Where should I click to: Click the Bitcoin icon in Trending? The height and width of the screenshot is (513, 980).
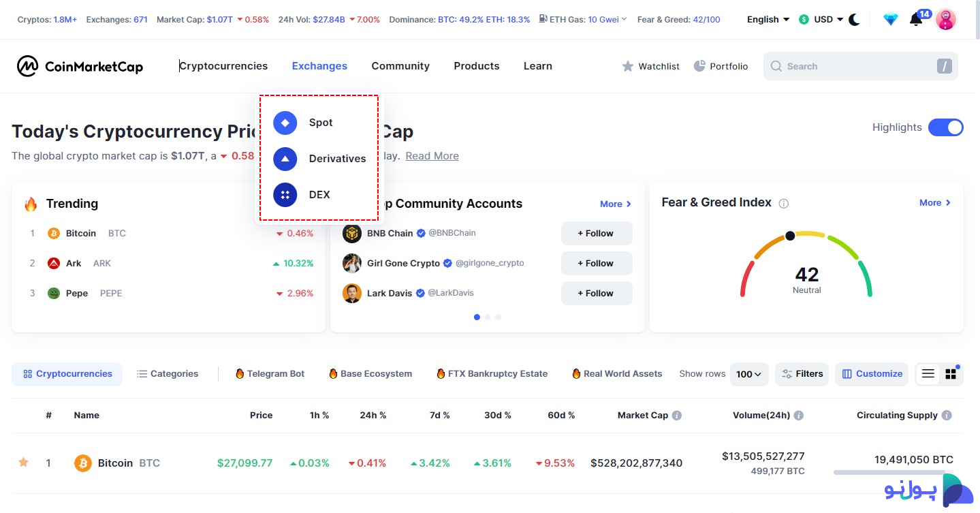click(54, 234)
